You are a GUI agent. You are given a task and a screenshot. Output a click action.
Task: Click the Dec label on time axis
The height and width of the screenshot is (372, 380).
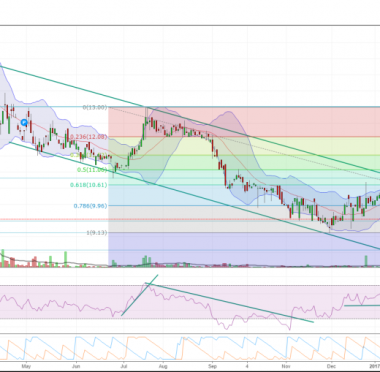(331, 365)
